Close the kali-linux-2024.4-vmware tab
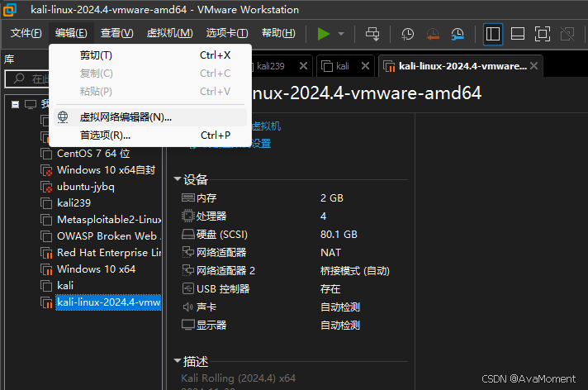The image size is (588, 390). [x=534, y=66]
